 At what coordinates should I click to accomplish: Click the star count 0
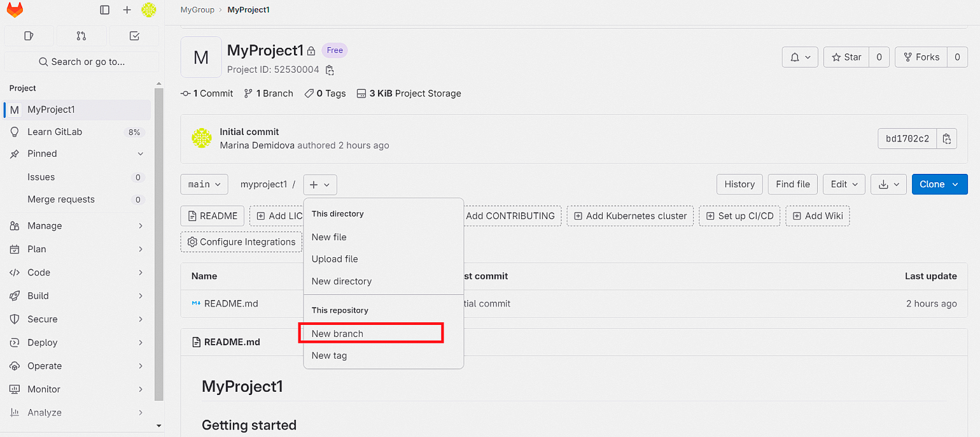879,57
